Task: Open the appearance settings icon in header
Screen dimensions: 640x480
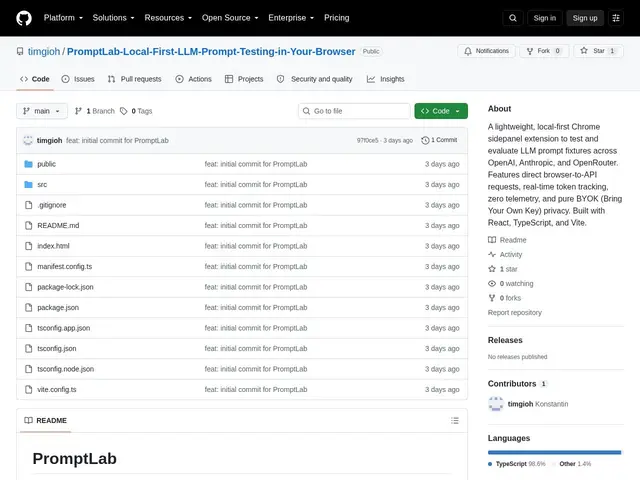Action: 616,18
